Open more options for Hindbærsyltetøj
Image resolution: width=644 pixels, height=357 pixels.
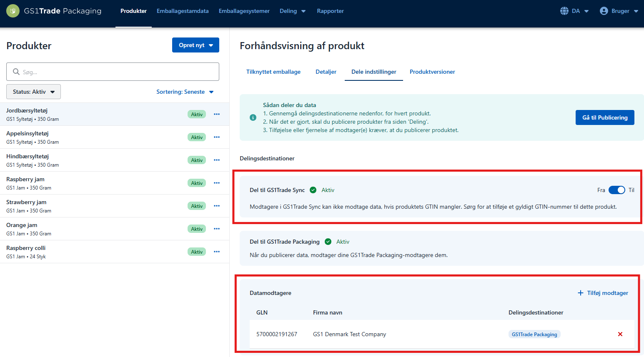click(x=217, y=160)
